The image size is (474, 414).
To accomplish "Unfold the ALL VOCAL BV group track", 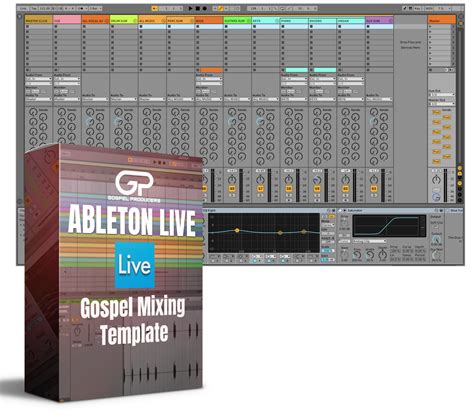I will (107, 21).
